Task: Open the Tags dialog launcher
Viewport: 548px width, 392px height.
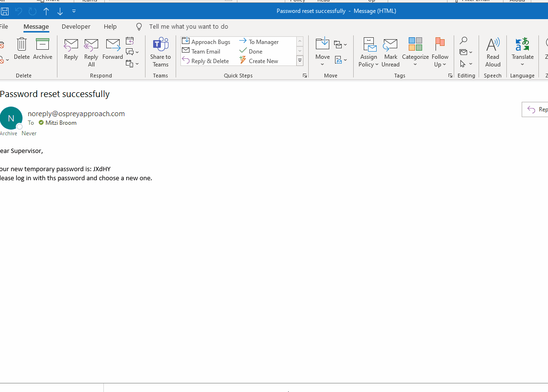Action: tap(450, 76)
